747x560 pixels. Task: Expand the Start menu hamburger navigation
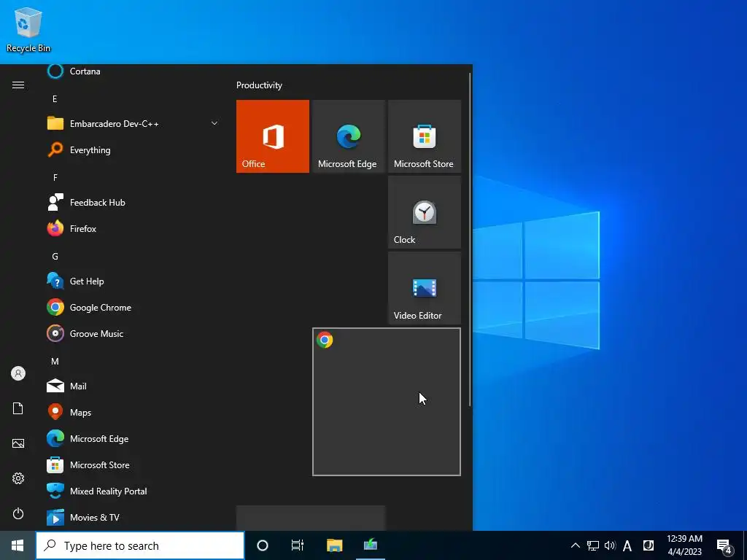point(18,85)
